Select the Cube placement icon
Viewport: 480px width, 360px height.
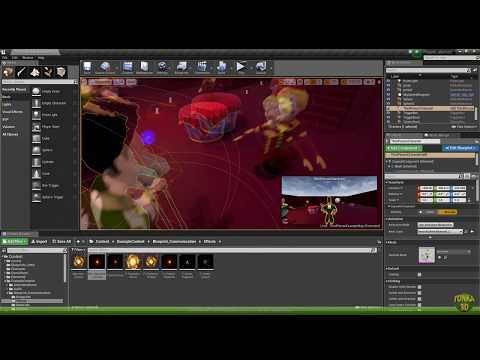36,138
